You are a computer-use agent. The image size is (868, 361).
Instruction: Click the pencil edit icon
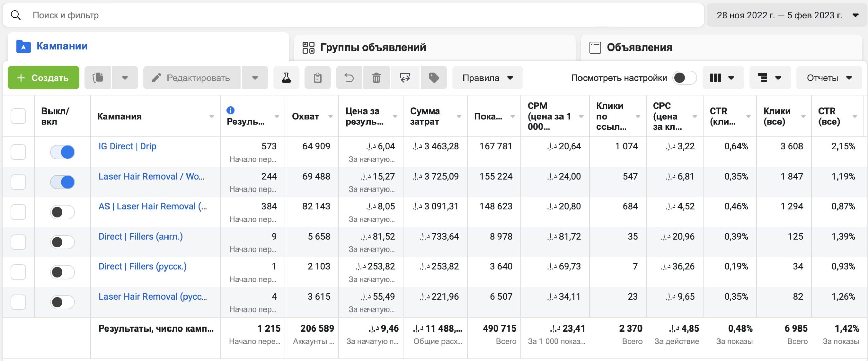(x=156, y=78)
